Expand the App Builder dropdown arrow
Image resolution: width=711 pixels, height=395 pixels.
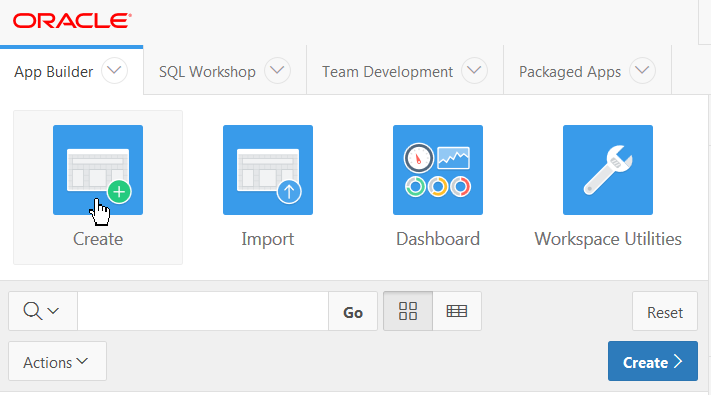pyautogui.click(x=114, y=71)
